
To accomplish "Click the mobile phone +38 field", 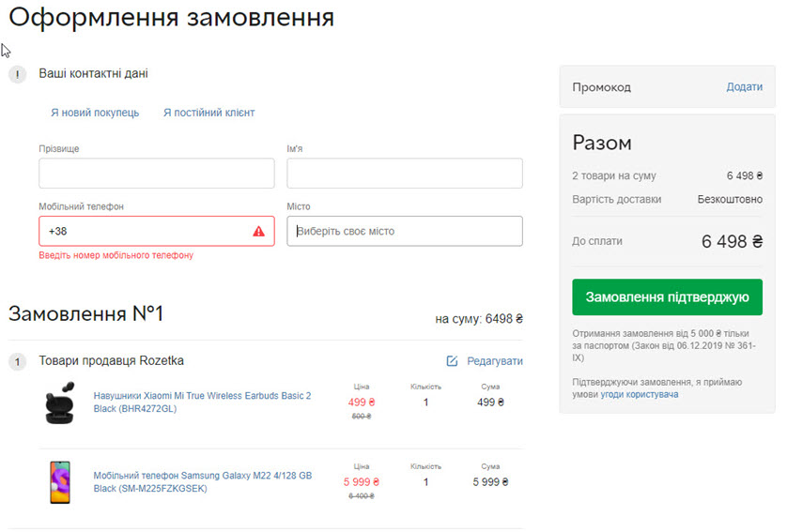I will (157, 231).
